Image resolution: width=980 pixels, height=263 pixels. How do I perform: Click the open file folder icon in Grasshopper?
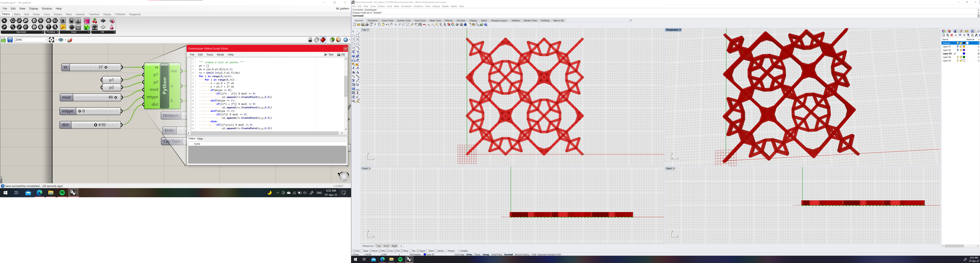point(3,40)
